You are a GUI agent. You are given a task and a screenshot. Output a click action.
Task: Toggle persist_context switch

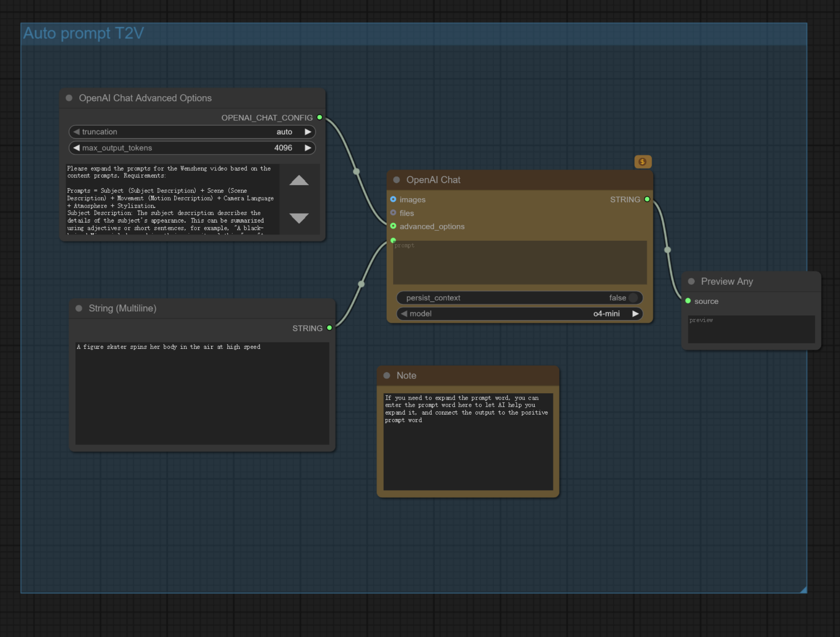[x=520, y=298]
